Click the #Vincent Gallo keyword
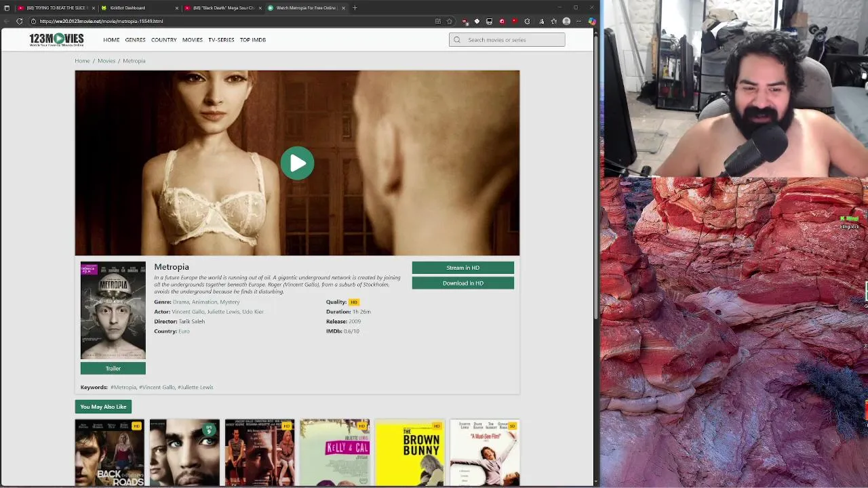The image size is (868, 488). point(157,388)
